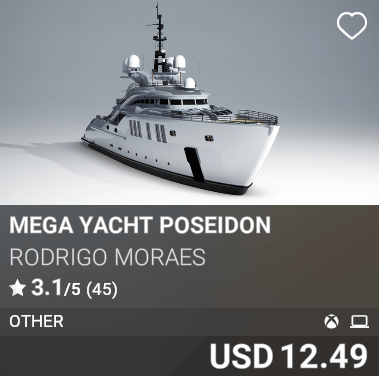View the 45 reviews count

pos(102,289)
